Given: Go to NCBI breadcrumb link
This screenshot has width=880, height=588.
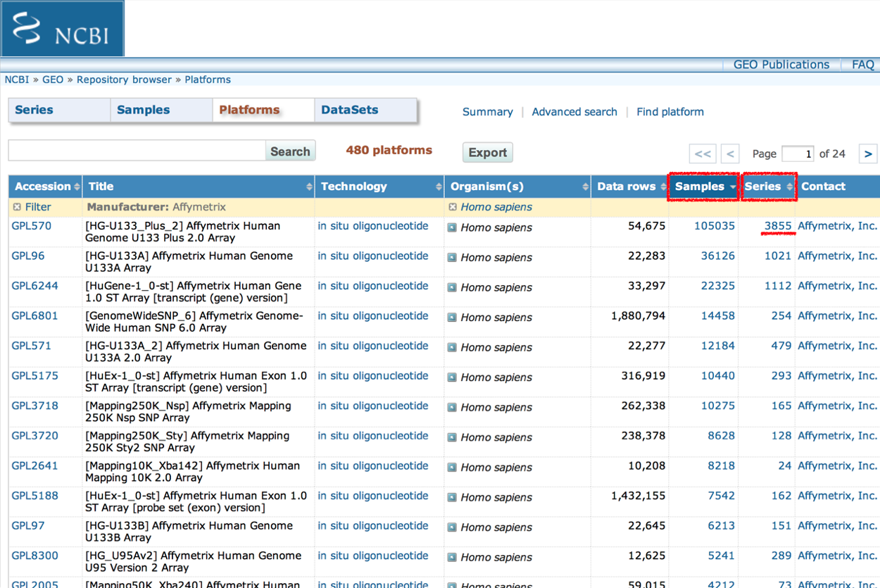Looking at the screenshot, I should click(17, 80).
